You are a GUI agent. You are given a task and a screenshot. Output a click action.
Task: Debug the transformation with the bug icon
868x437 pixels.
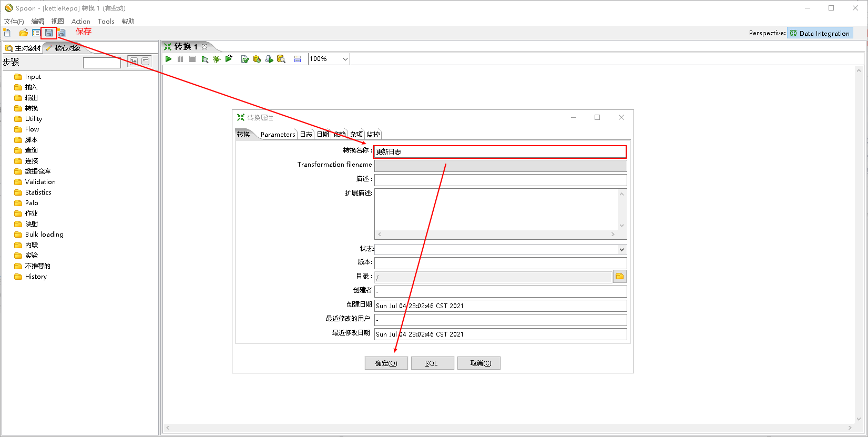tap(217, 59)
